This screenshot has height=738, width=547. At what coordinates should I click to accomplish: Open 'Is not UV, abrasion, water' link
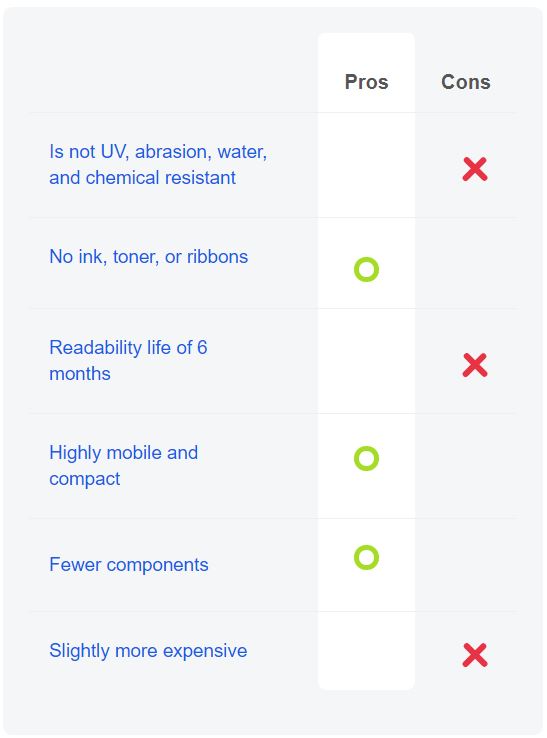coord(158,165)
